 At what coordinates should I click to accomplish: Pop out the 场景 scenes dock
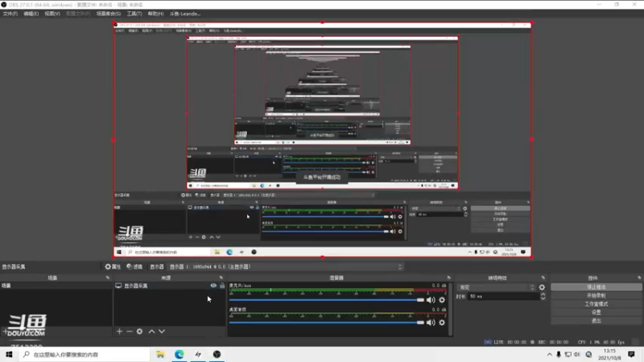click(108, 278)
